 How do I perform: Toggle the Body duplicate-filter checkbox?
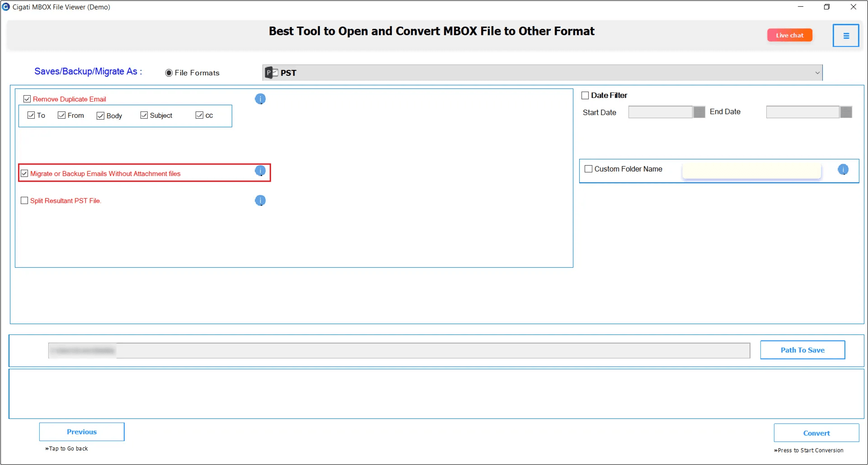click(100, 116)
